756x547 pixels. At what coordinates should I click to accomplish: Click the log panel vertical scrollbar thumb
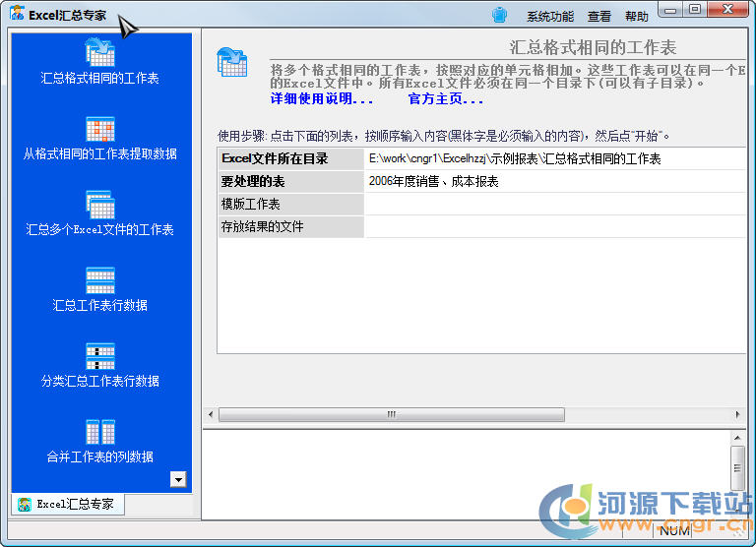tap(737, 467)
